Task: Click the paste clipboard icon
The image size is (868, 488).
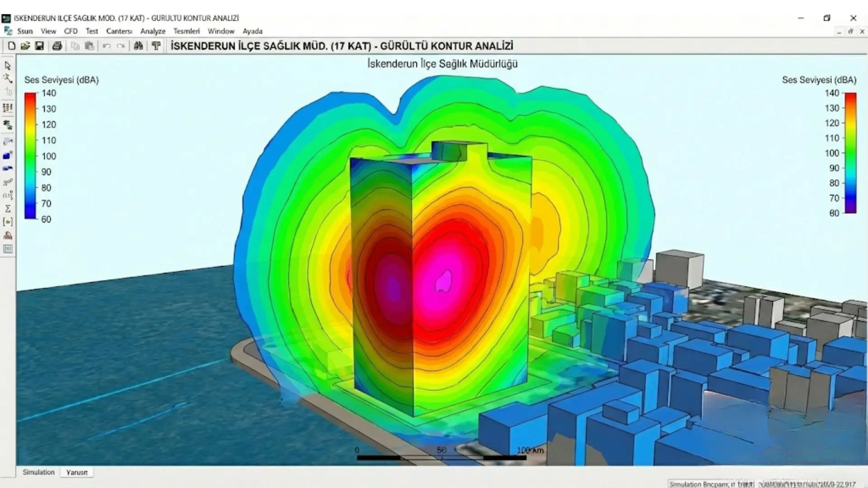Action: click(90, 46)
